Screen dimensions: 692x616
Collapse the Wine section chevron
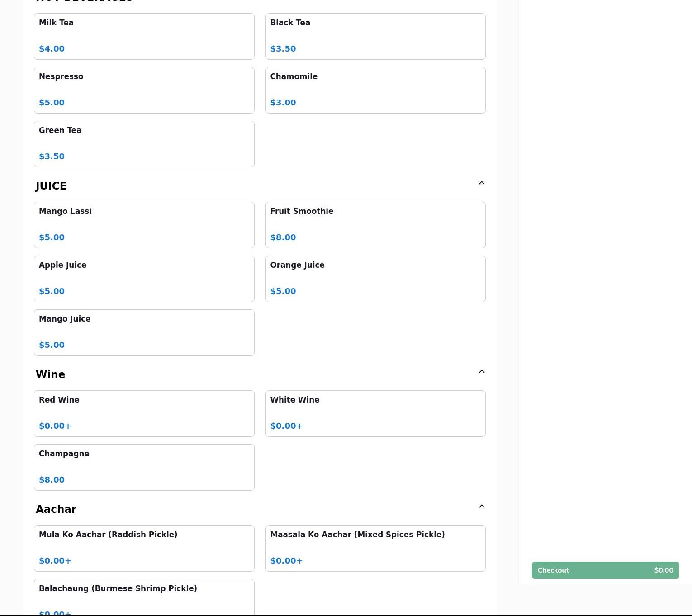(481, 372)
